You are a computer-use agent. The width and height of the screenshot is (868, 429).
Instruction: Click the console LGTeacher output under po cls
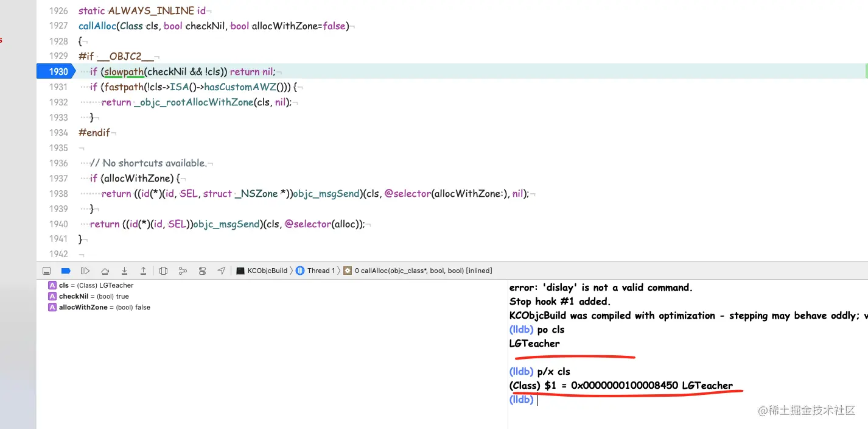click(534, 344)
